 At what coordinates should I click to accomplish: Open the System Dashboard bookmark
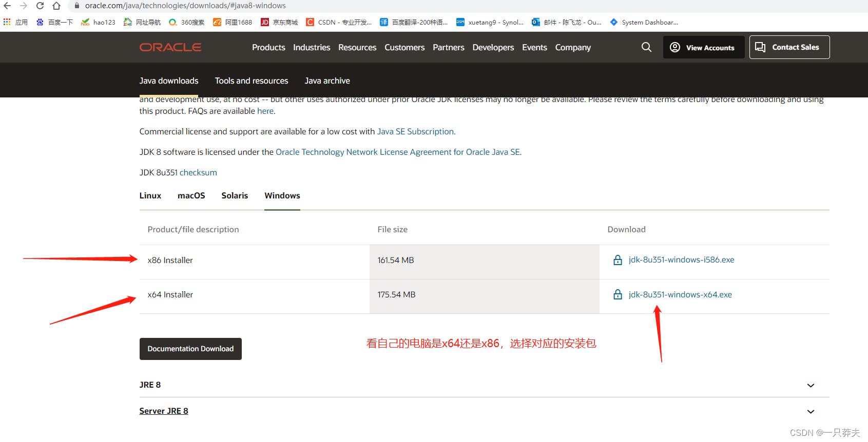[644, 22]
